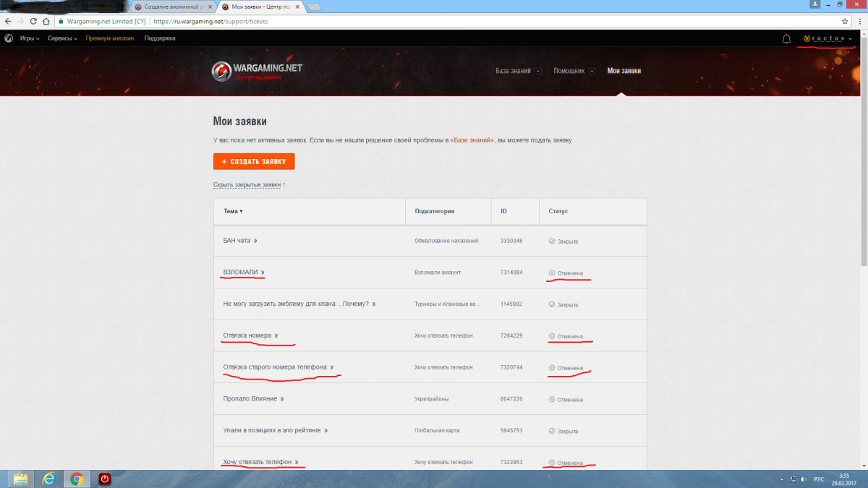Open the browser home page icon

pos(46,22)
